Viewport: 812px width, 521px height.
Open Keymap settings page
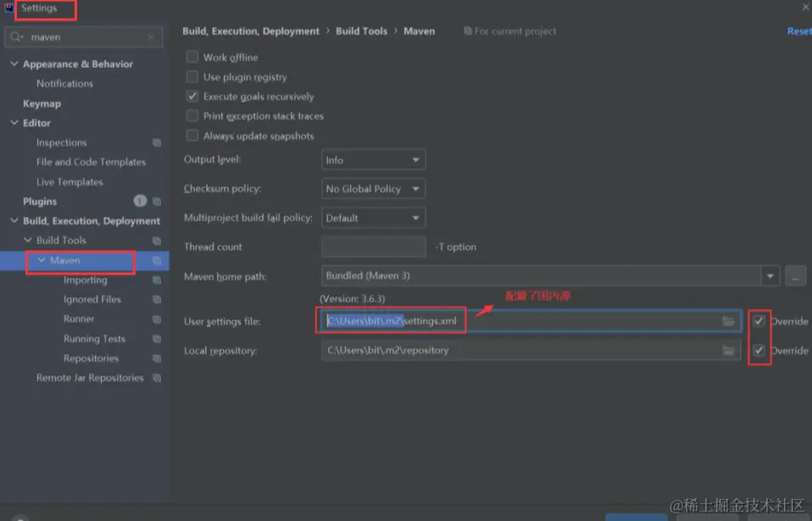pyautogui.click(x=42, y=103)
